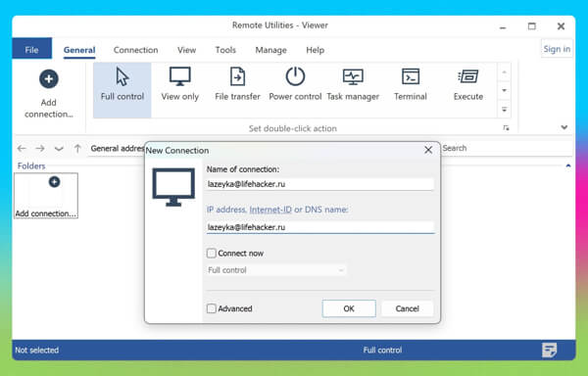Follow the Internet-ID link
Viewport: 588px width, 376px height.
click(x=270, y=210)
